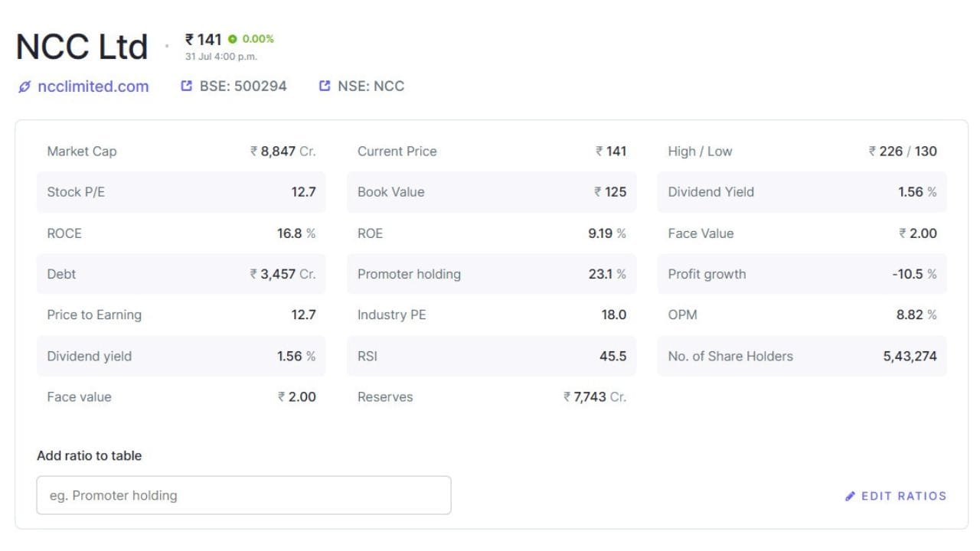This screenshot has height=551, width=980.
Task: Click the Promoter holding ratio row
Action: point(492,274)
